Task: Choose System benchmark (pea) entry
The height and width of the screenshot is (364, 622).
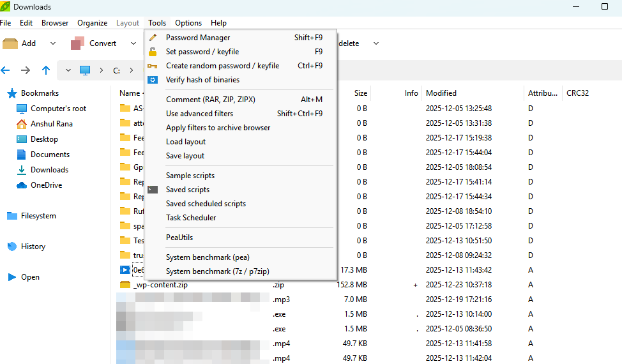Action: tap(208, 257)
